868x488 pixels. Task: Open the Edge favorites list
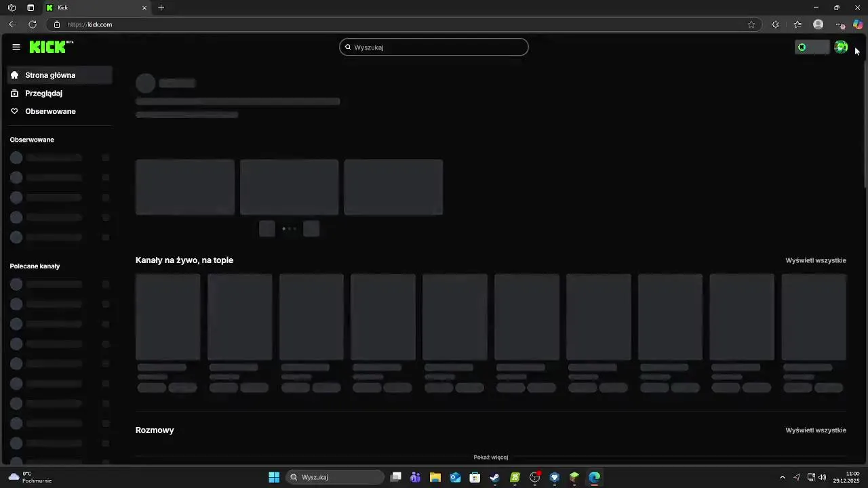click(797, 24)
